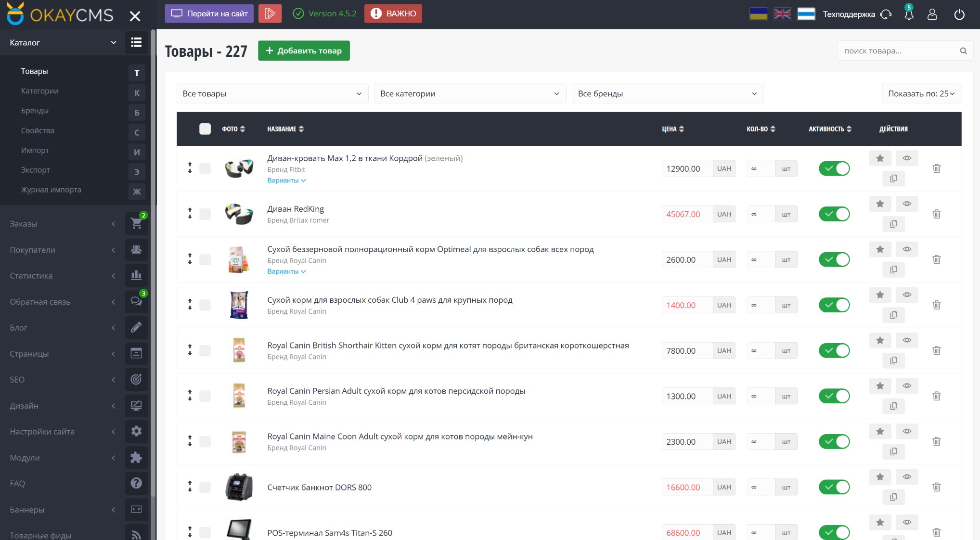
Task: Expand the Заказы sidebar section
Action: pos(63,223)
